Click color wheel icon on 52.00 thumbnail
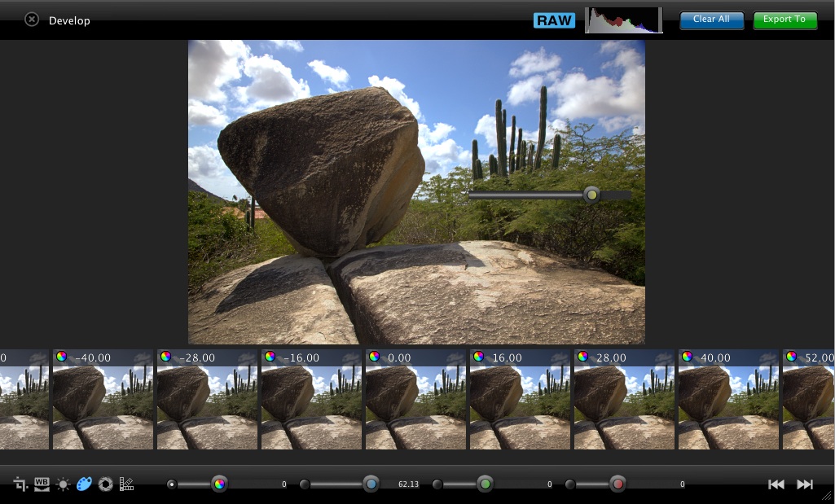This screenshot has width=835, height=504. [x=792, y=357]
